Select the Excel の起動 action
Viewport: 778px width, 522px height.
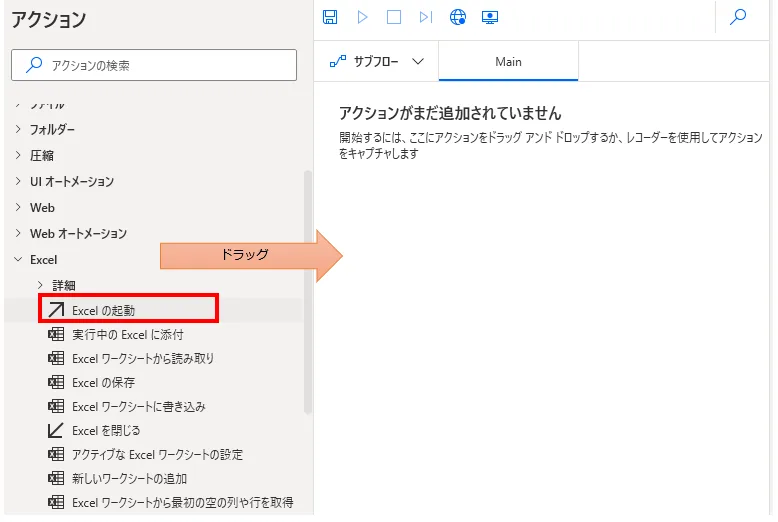(x=117, y=310)
